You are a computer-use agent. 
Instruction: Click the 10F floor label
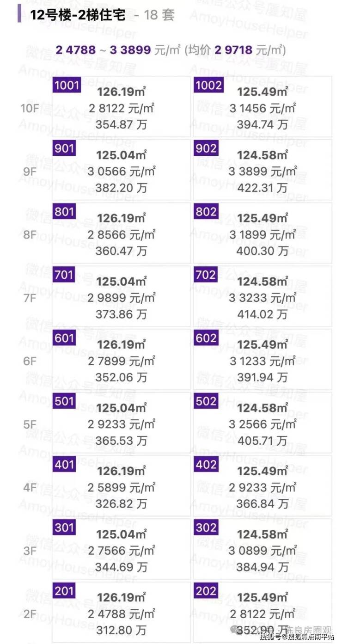pyautogui.click(x=30, y=109)
